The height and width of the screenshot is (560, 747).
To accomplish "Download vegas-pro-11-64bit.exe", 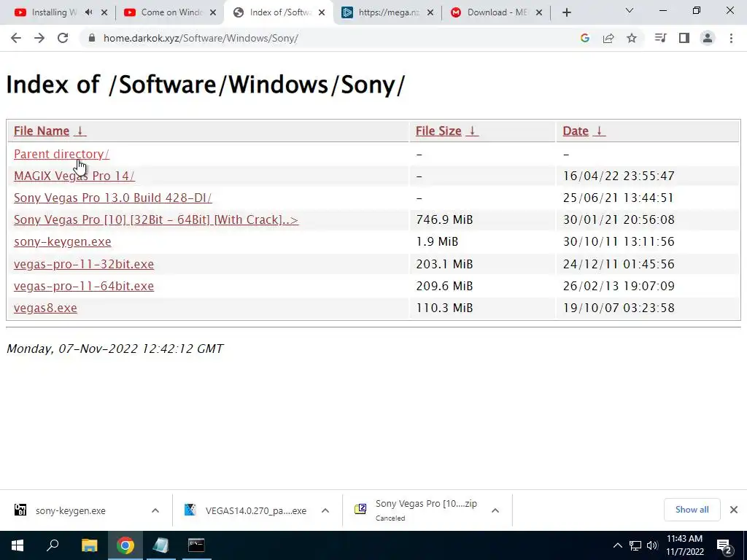I will pyautogui.click(x=84, y=286).
